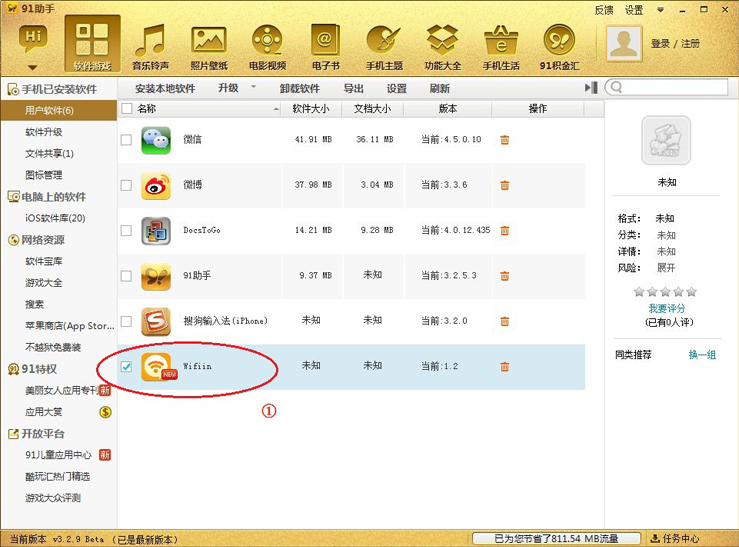Viewport: 739px width, 547px height.
Task: Select the 软件游戏 toolbar icon
Action: (x=92, y=44)
